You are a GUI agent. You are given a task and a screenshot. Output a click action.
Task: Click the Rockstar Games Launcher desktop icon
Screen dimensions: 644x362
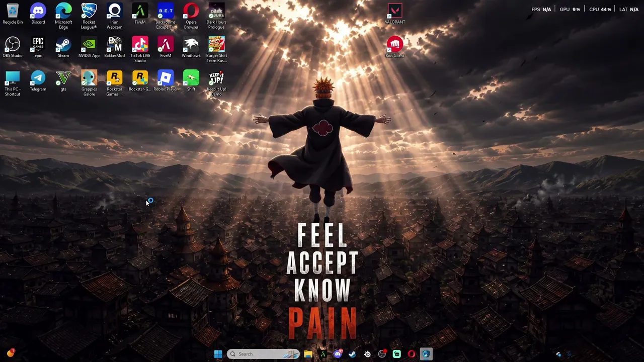pos(114,83)
